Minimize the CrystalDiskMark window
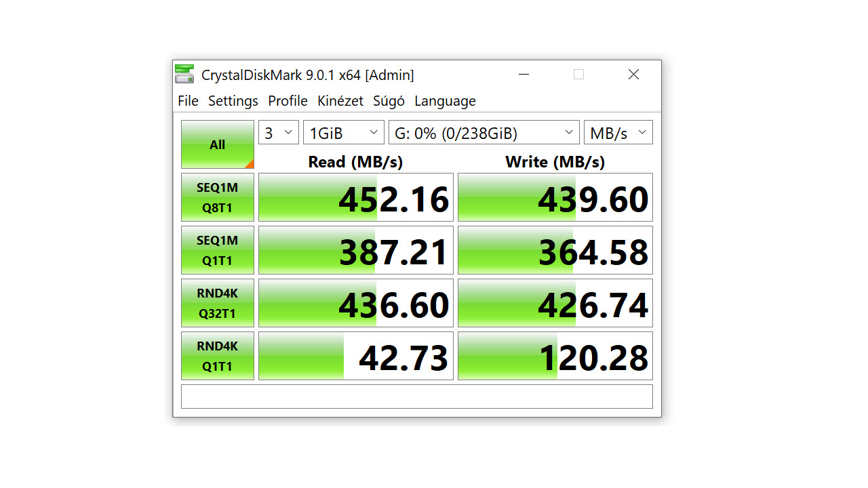This screenshot has width=868, height=488. [x=524, y=75]
